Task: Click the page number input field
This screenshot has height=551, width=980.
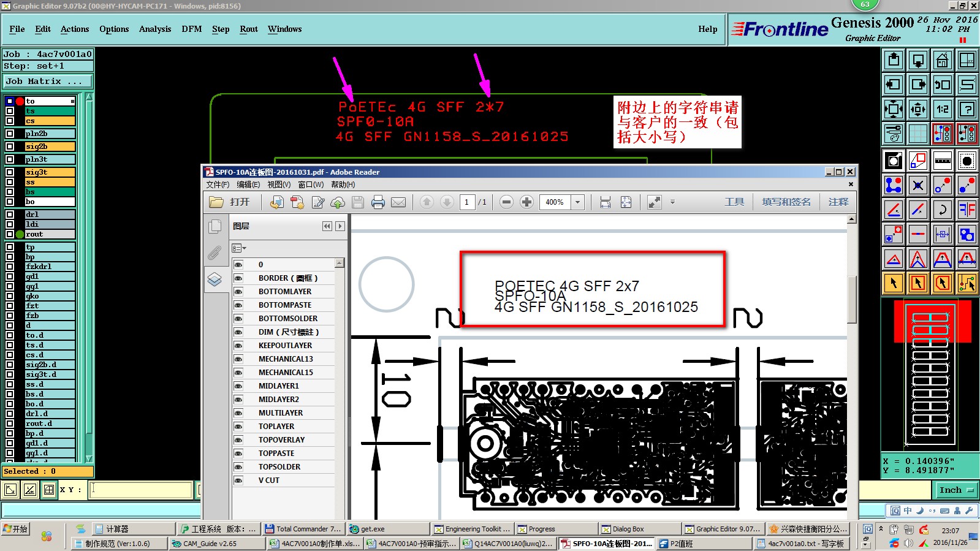Action: [467, 202]
